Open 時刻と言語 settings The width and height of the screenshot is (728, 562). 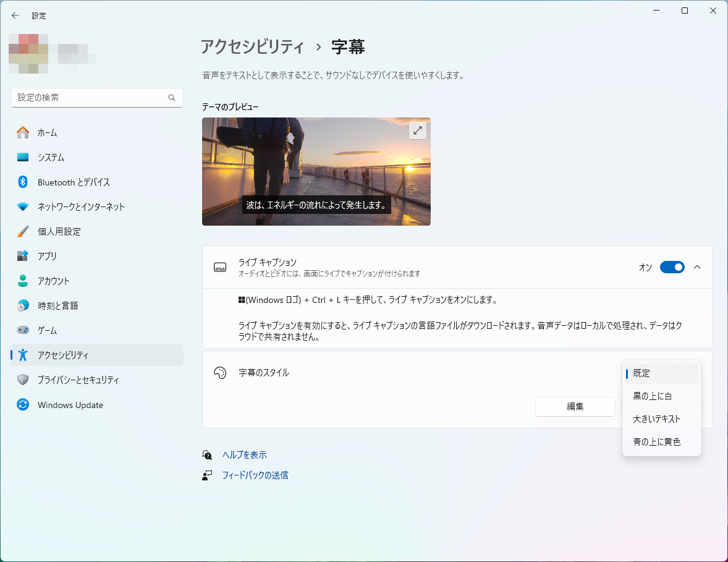[x=64, y=305]
